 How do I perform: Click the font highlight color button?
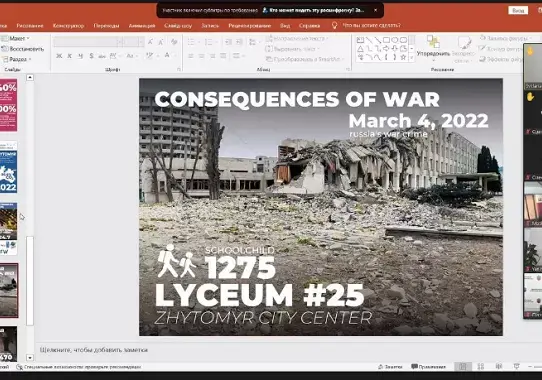click(x=149, y=56)
